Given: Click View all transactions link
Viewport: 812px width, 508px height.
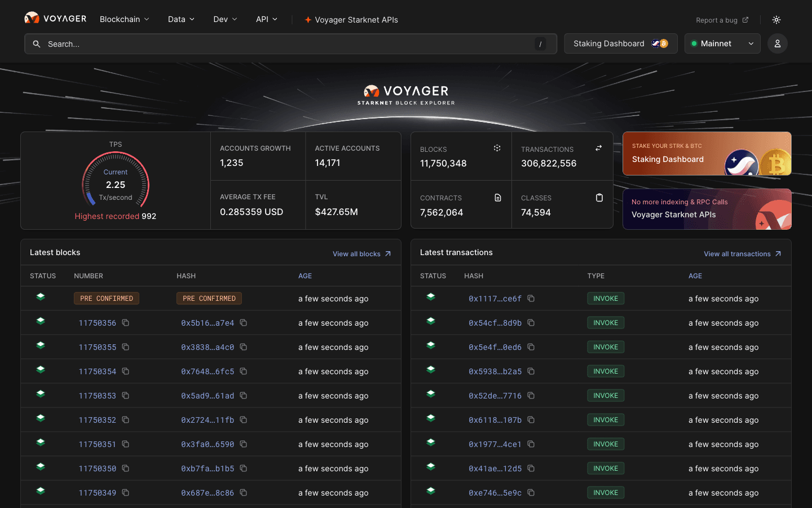Looking at the screenshot, I should tap(743, 254).
